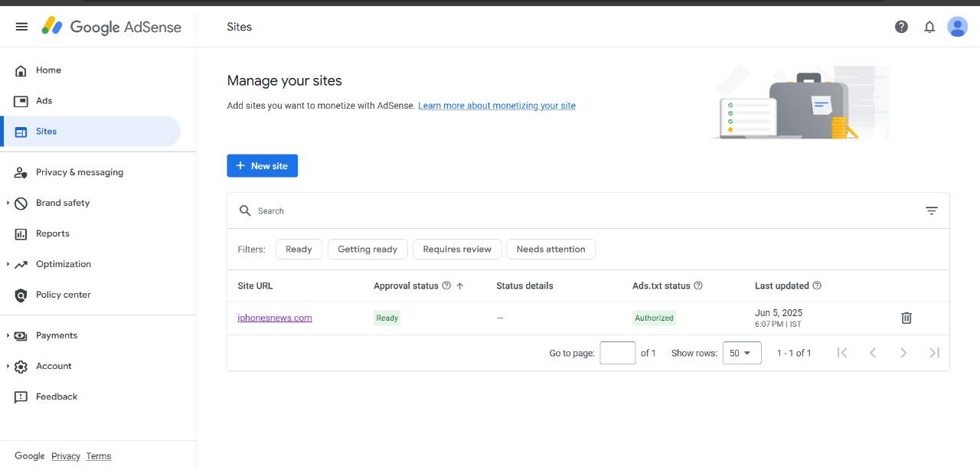980x470 pixels.
Task: Toggle the Getting ready filter chip
Action: click(367, 249)
